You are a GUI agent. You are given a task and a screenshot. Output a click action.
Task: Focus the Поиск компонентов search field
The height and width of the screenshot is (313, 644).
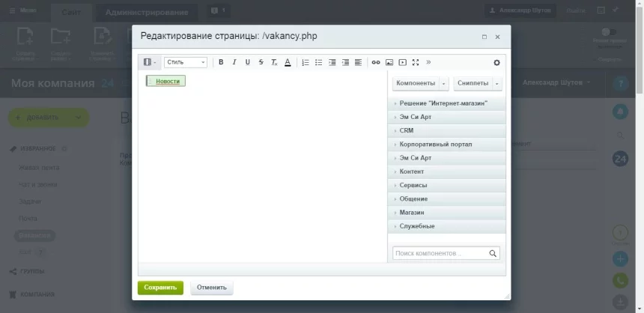coord(440,254)
